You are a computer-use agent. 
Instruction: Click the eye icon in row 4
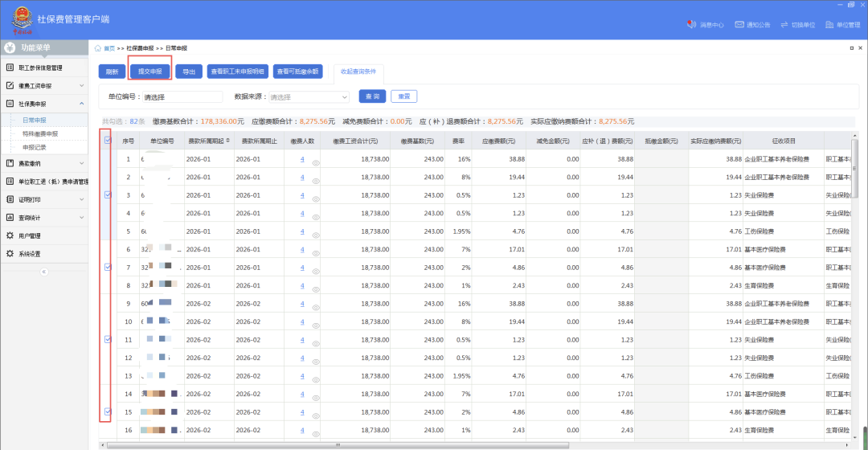coord(316,217)
